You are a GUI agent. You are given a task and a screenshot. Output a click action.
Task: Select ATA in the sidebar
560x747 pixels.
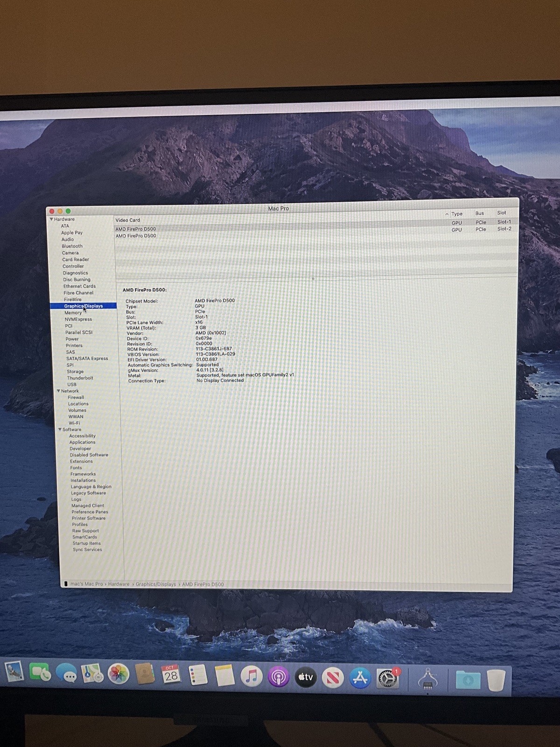coord(65,226)
